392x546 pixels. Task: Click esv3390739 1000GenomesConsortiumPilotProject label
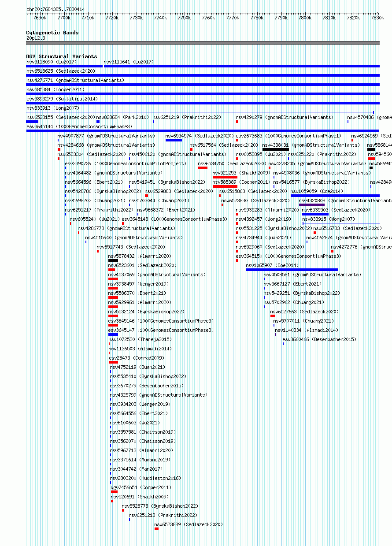tap(126, 163)
